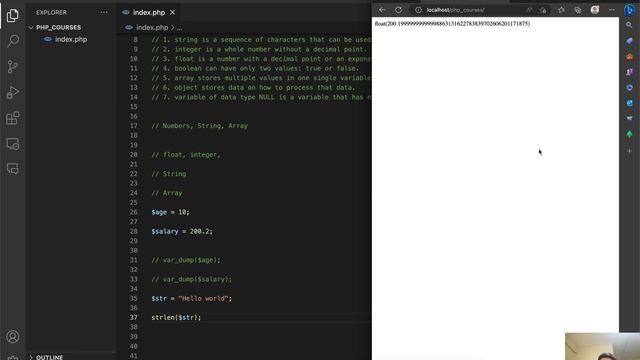Screen dimensions: 640x360
Task: Open the green tree sidebar icon
Action: (x=629, y=134)
